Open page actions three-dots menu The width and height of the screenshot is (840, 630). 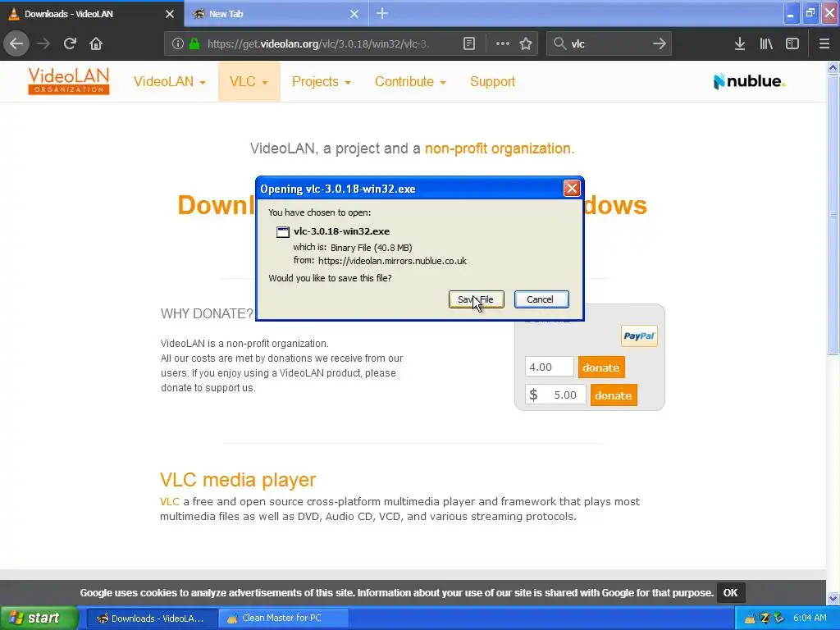pyautogui.click(x=503, y=44)
